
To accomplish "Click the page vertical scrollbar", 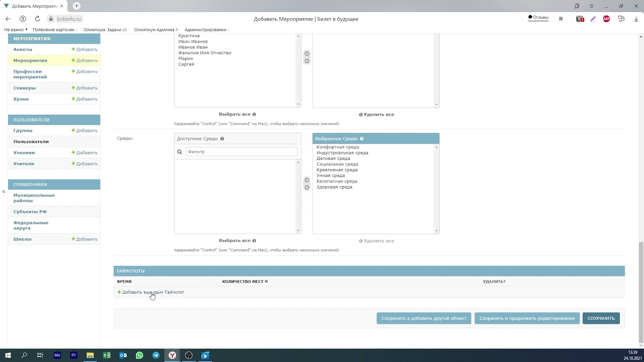I will (640, 292).
